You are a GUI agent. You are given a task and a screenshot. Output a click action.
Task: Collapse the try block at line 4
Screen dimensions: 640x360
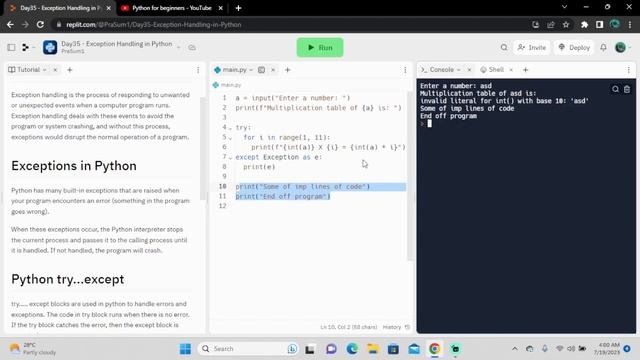coord(230,128)
